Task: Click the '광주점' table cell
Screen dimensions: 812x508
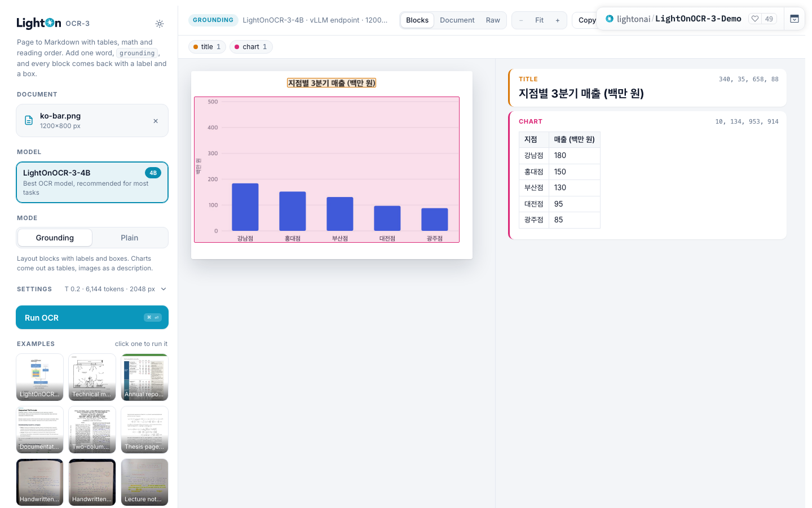Action: pyautogui.click(x=534, y=220)
